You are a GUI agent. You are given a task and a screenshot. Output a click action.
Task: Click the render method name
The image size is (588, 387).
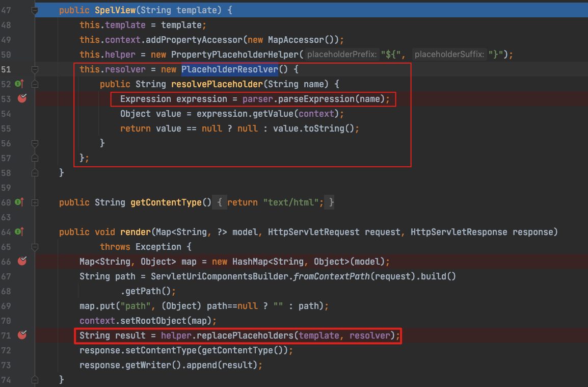136,232
